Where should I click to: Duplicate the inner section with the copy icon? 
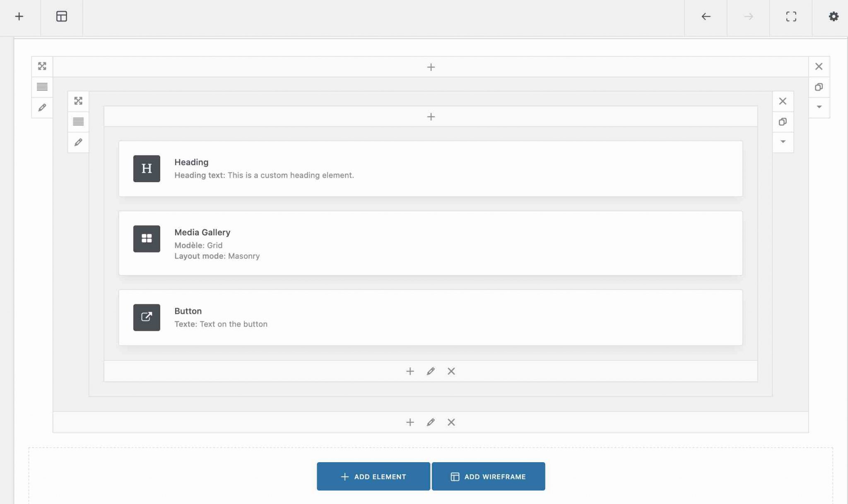783,122
